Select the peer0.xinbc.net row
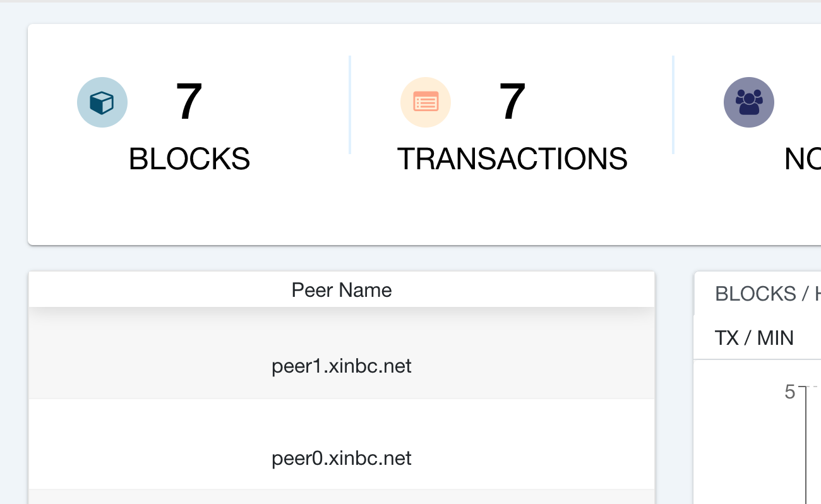This screenshot has width=821, height=504. (342, 458)
